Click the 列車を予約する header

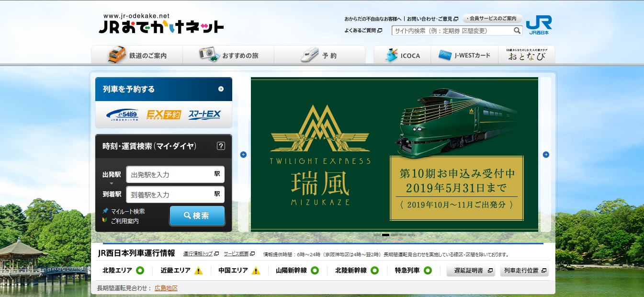164,89
